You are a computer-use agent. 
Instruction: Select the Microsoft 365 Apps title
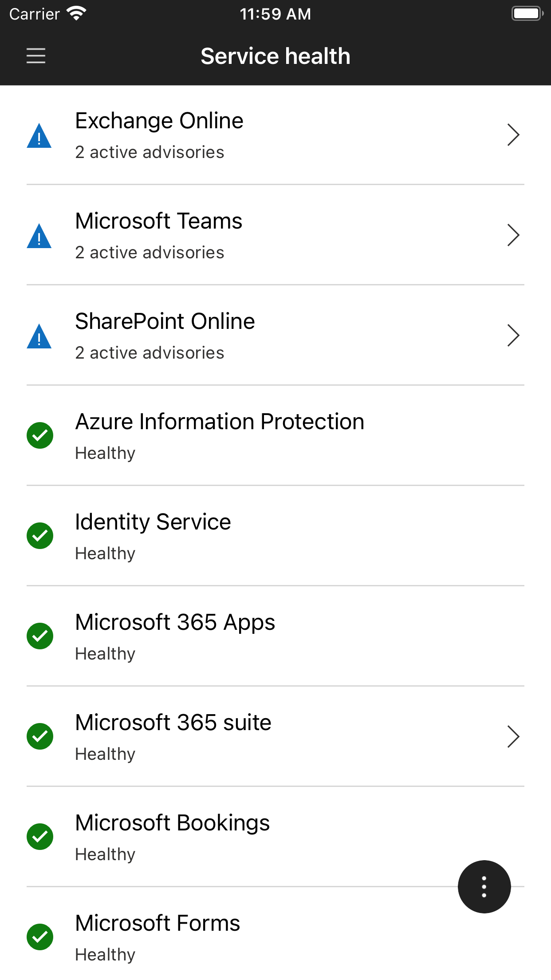tap(175, 622)
